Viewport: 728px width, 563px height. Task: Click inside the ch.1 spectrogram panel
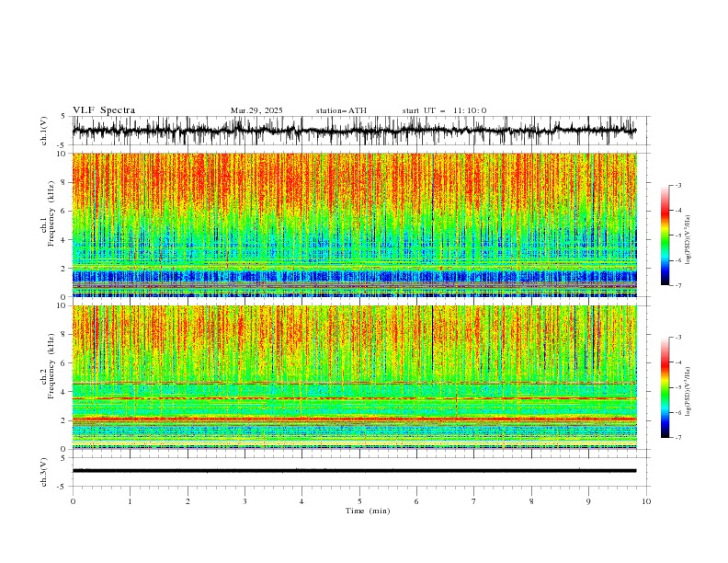point(354,224)
